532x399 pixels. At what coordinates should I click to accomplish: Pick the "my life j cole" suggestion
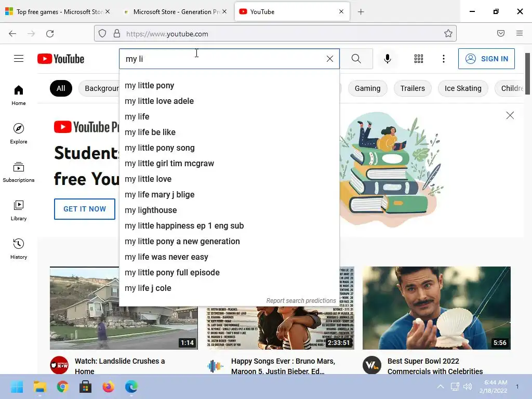229,288
